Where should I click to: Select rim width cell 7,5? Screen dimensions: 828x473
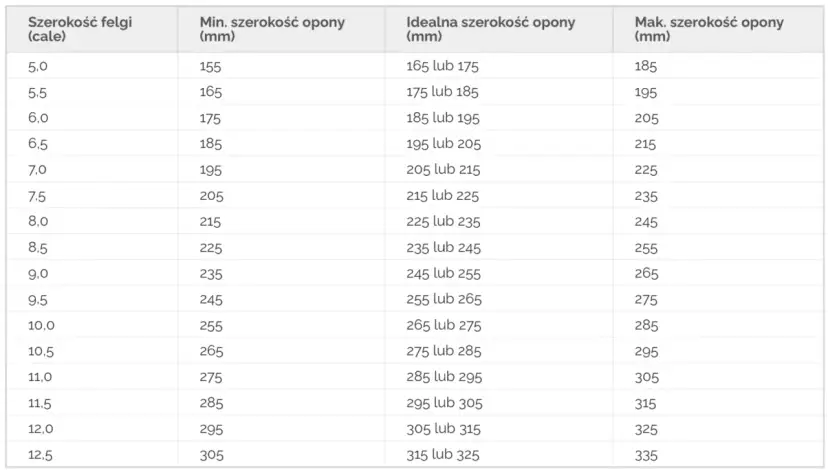pyautogui.click(x=38, y=196)
